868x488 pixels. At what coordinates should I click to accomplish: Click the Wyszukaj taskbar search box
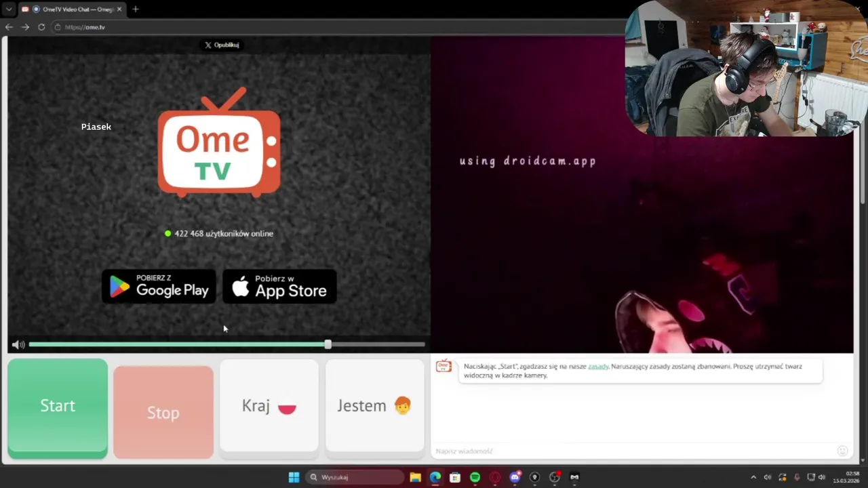355,477
